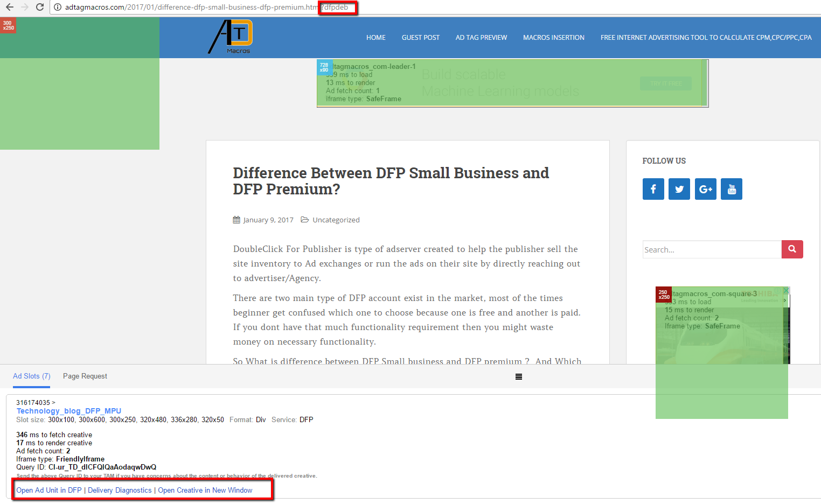Click the slot size 300x100 list text
The image size is (821, 504).
(x=136, y=419)
